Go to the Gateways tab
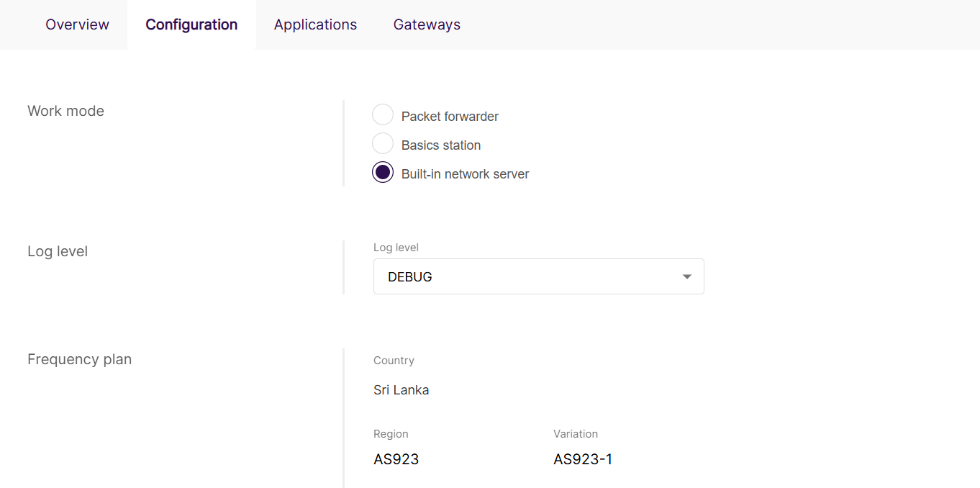The image size is (980, 488). coord(427,24)
